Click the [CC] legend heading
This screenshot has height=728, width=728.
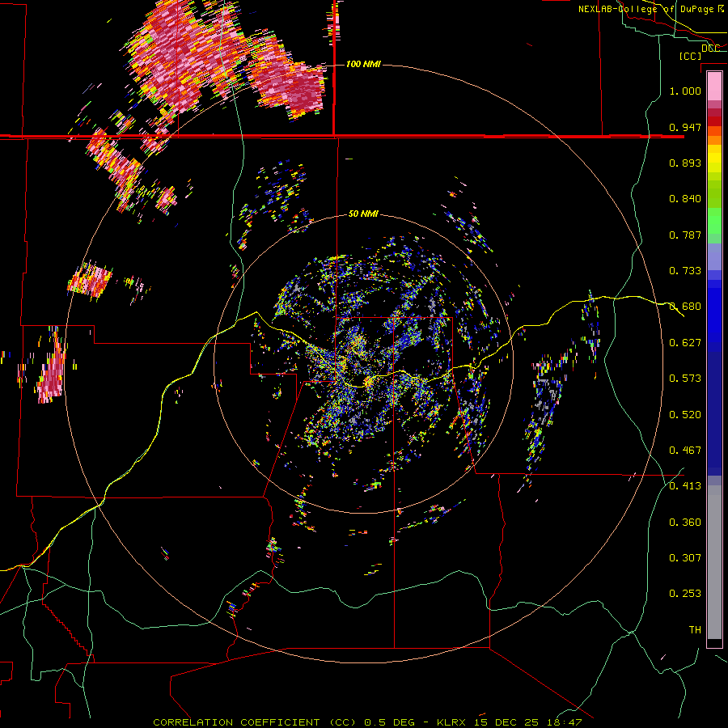click(690, 56)
